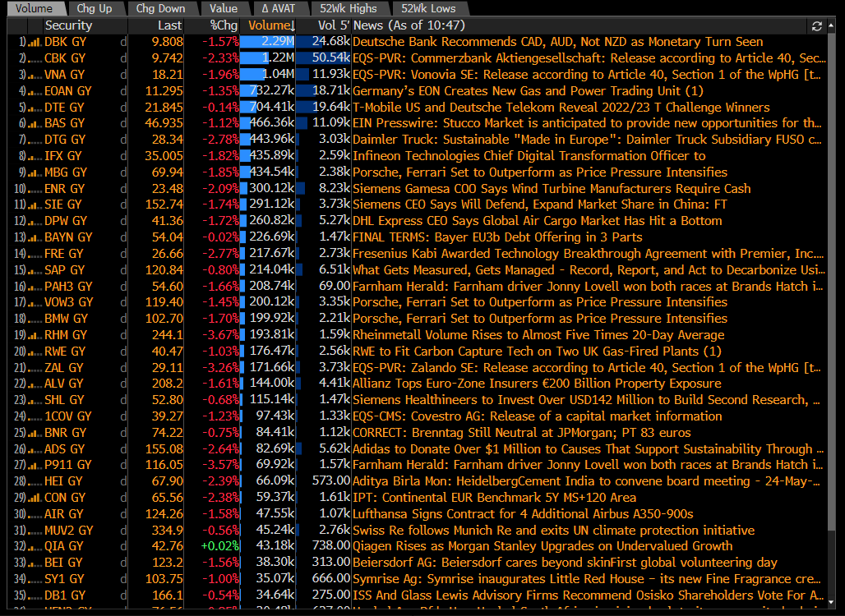Select the RWE GY security row
The image size is (845, 616).
tap(418, 351)
